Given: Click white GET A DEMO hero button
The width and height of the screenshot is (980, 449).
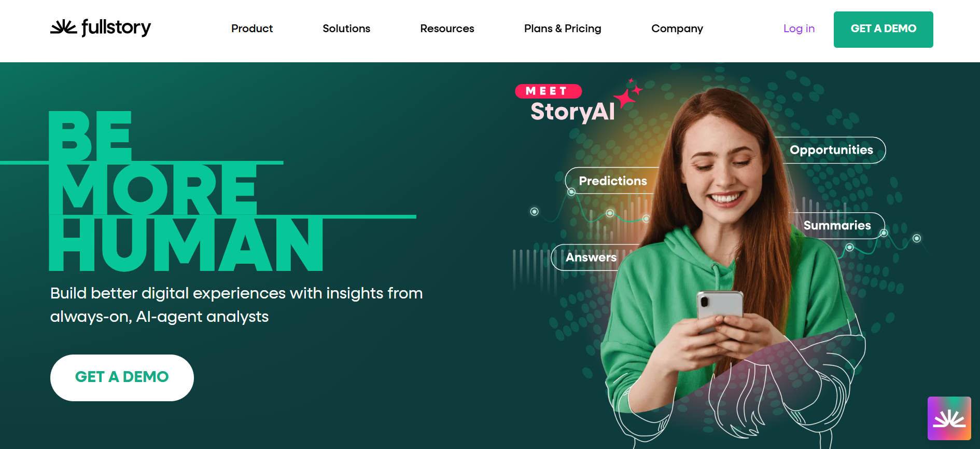Looking at the screenshot, I should (x=122, y=377).
